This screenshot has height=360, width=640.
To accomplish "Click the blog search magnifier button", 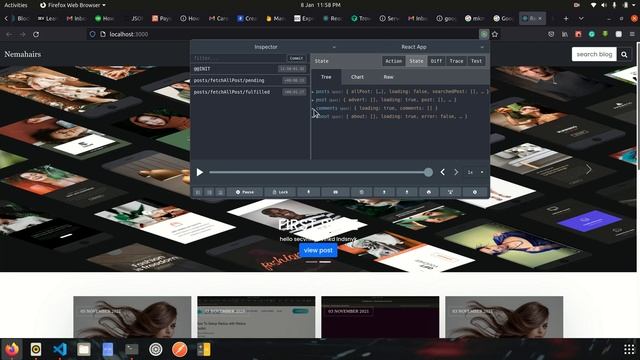I will click(624, 54).
